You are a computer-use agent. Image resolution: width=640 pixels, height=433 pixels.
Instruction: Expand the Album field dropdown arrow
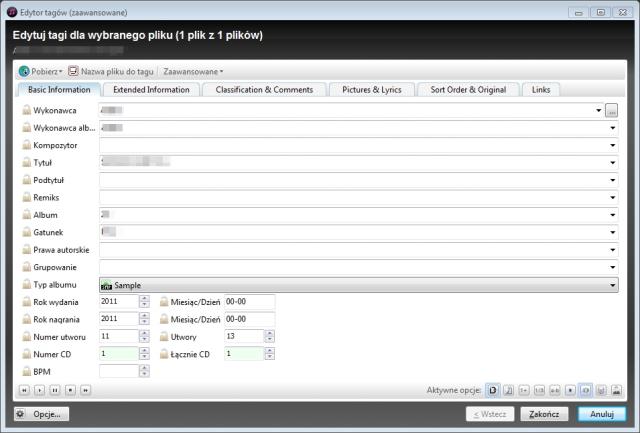(612, 215)
